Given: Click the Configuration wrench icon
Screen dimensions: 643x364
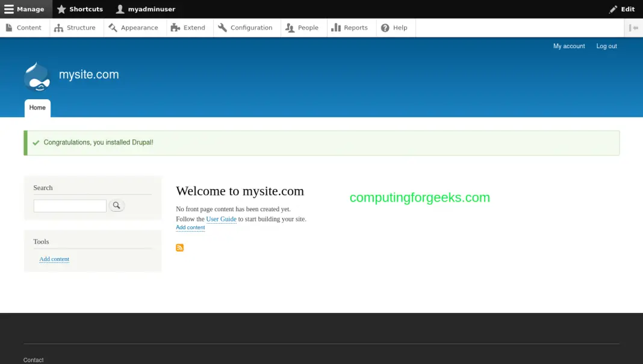Looking at the screenshot, I should point(223,28).
